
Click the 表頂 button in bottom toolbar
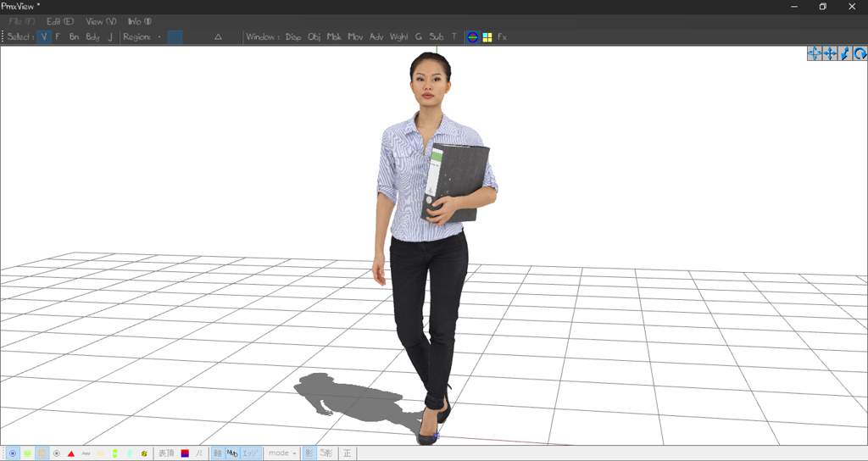[166, 453]
